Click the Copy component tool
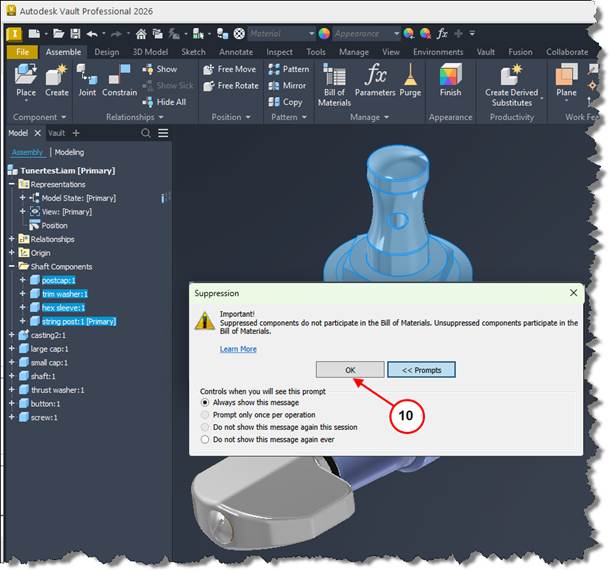Viewport: 610px width, 571px height. click(x=285, y=102)
